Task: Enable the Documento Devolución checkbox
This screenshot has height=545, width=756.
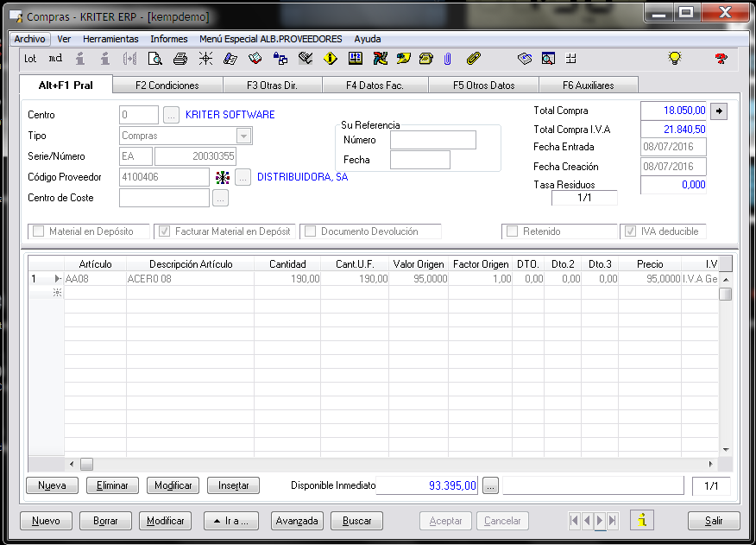Action: 310,231
